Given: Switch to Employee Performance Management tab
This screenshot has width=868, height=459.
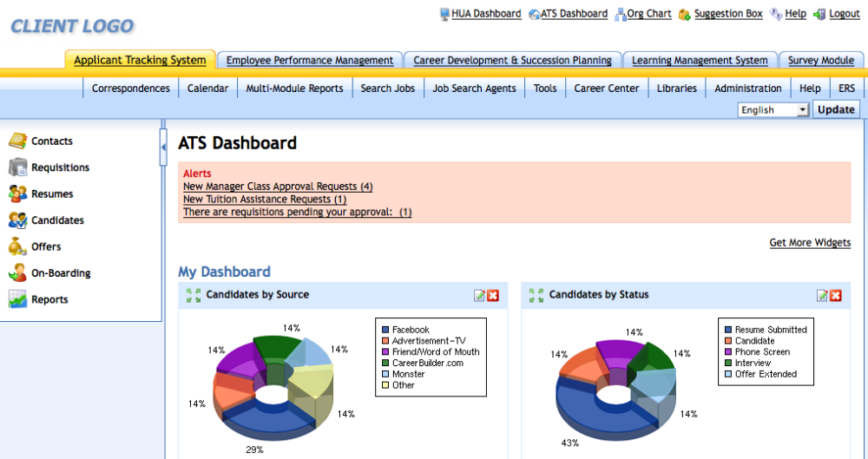Looking at the screenshot, I should 310,61.
